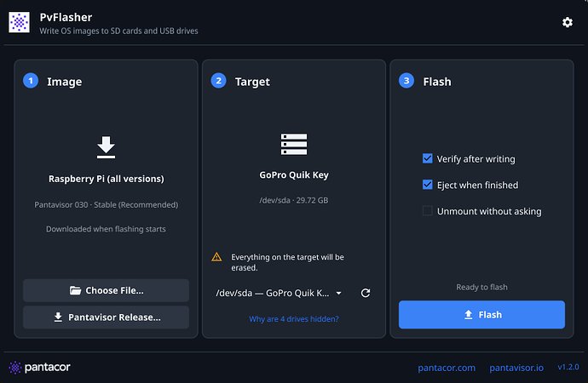This screenshot has width=588, height=383.
Task: Toggle Eject when finished checkbox
Action: point(427,185)
